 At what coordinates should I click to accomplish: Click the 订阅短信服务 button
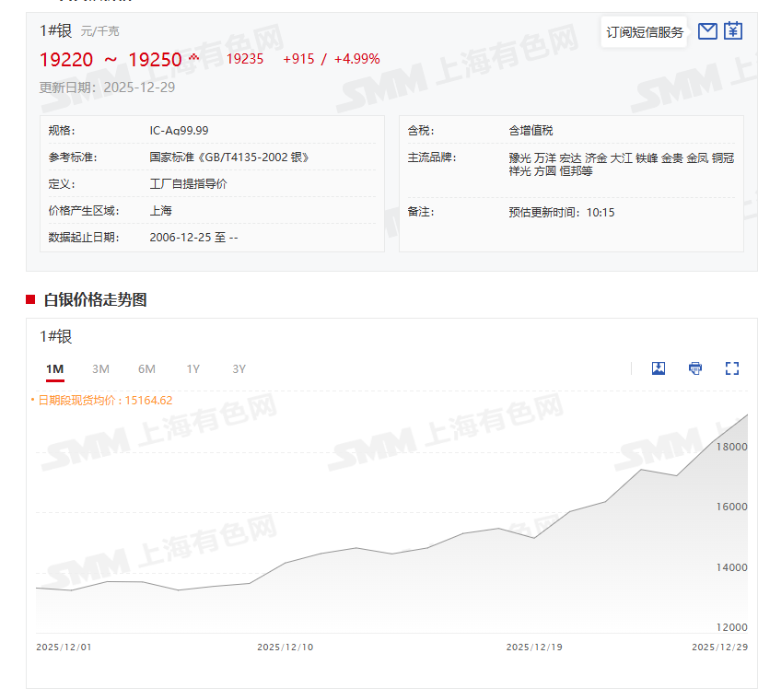coord(645,32)
